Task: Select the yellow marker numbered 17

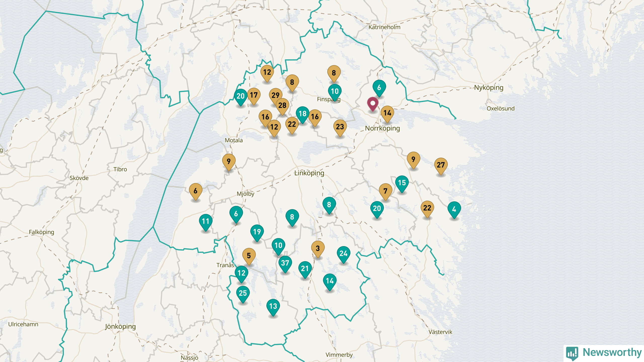Action: [254, 95]
